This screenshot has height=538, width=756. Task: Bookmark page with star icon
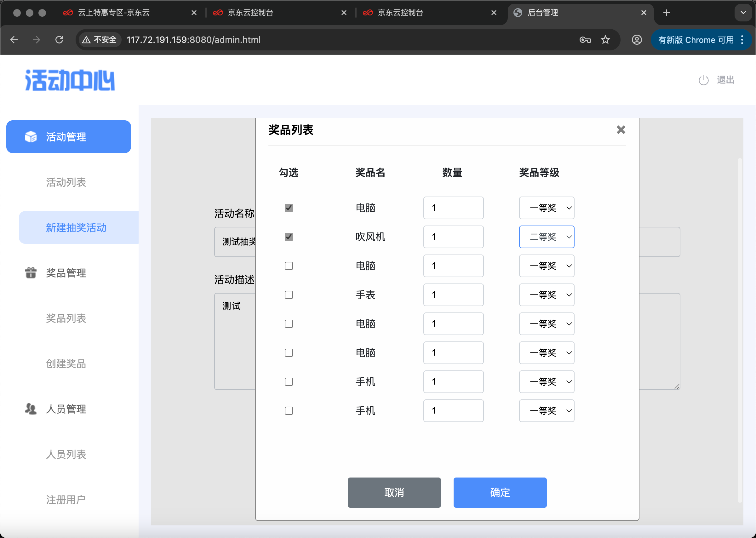point(605,40)
